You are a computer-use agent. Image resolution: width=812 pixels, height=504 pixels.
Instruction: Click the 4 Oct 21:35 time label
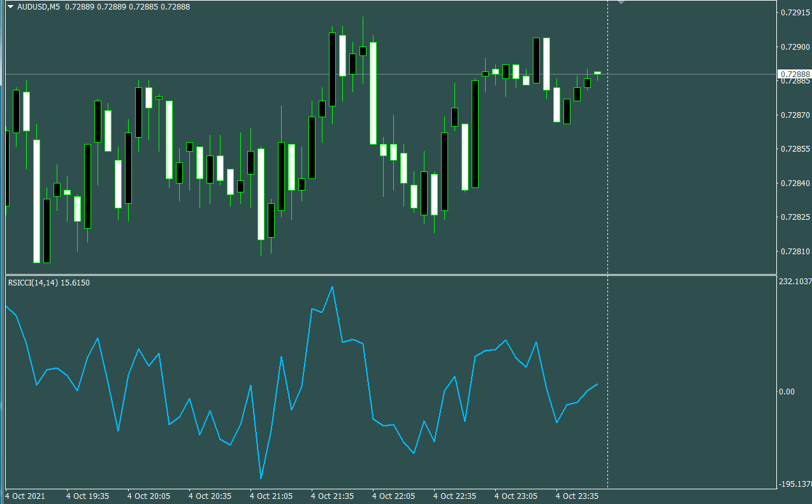(x=332, y=496)
